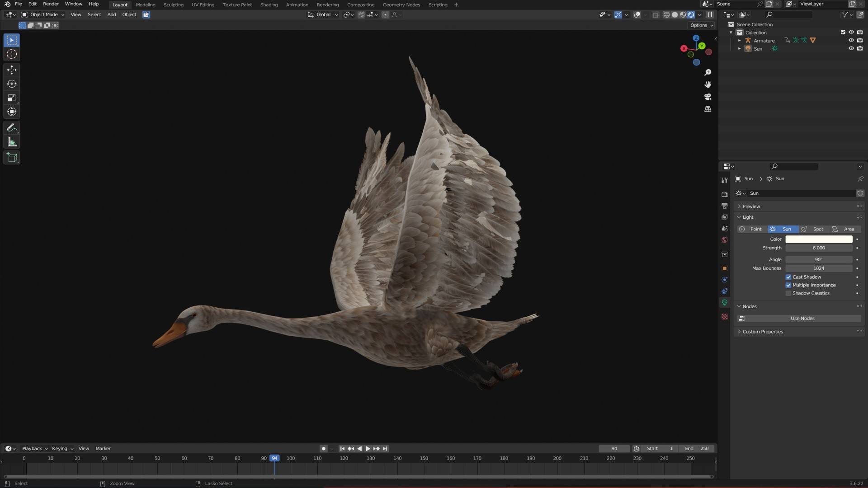Enable Shadow Caustics checkbox
Image resolution: width=868 pixels, height=488 pixels.
pyautogui.click(x=788, y=293)
